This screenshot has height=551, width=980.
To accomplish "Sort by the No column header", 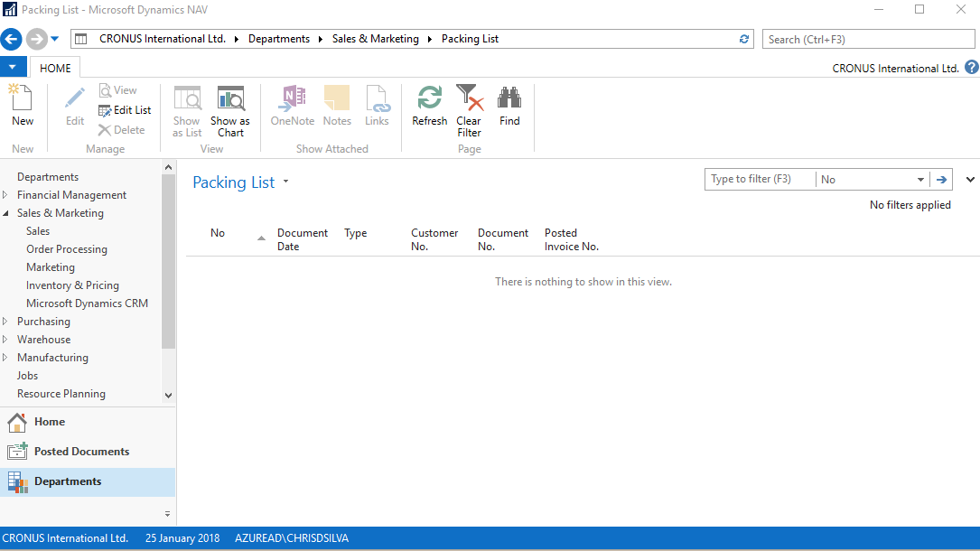I will click(x=218, y=233).
